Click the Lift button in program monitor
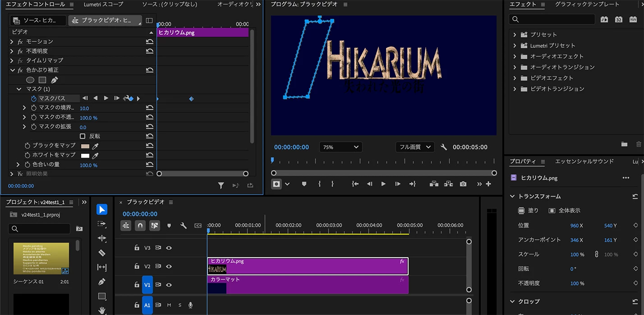 tap(434, 184)
